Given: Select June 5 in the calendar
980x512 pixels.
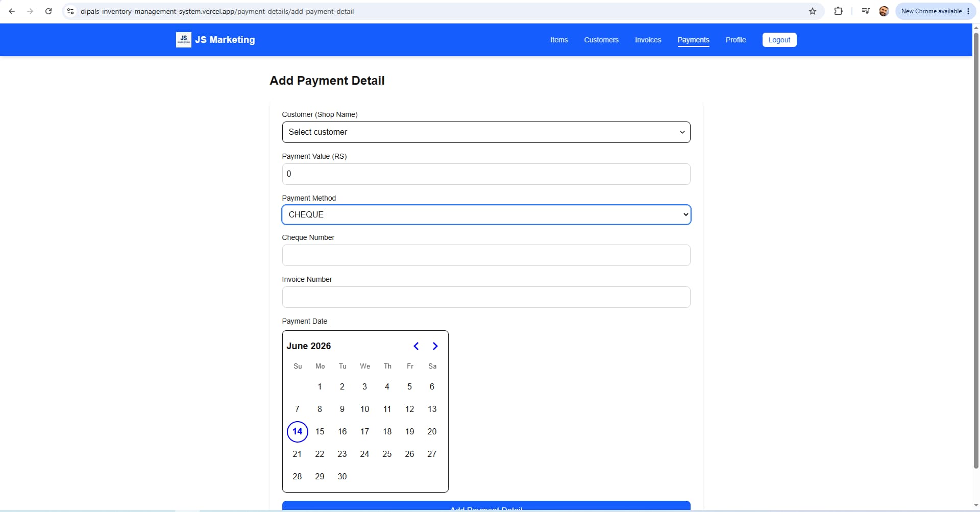Looking at the screenshot, I should coord(409,387).
